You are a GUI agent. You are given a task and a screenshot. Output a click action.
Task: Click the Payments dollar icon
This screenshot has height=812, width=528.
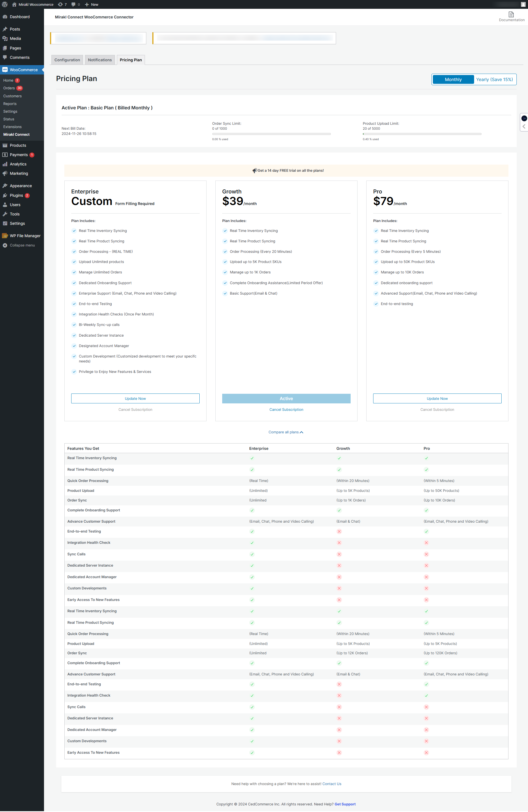[x=5, y=154]
